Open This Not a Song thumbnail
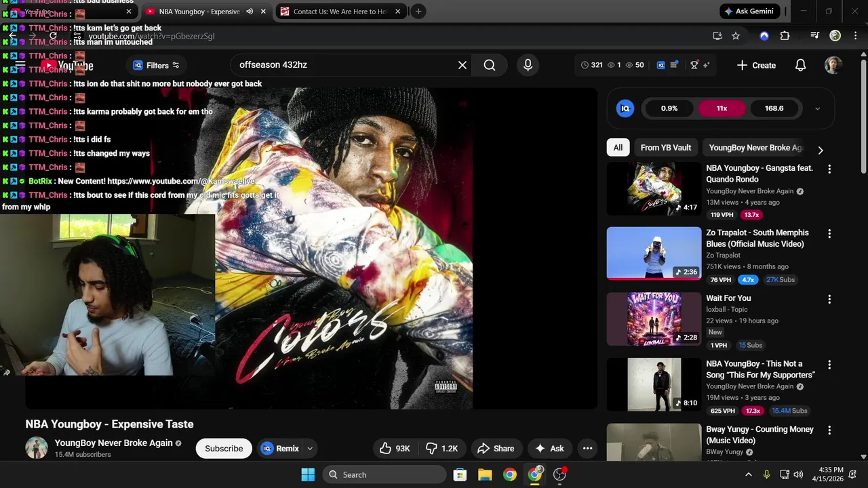The image size is (868, 488). click(654, 384)
